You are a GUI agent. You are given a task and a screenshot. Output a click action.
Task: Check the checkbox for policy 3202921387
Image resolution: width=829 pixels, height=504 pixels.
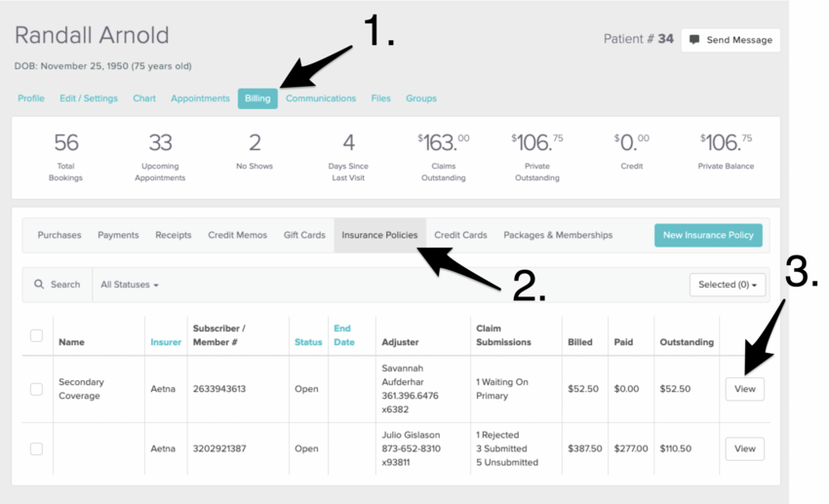[36, 448]
